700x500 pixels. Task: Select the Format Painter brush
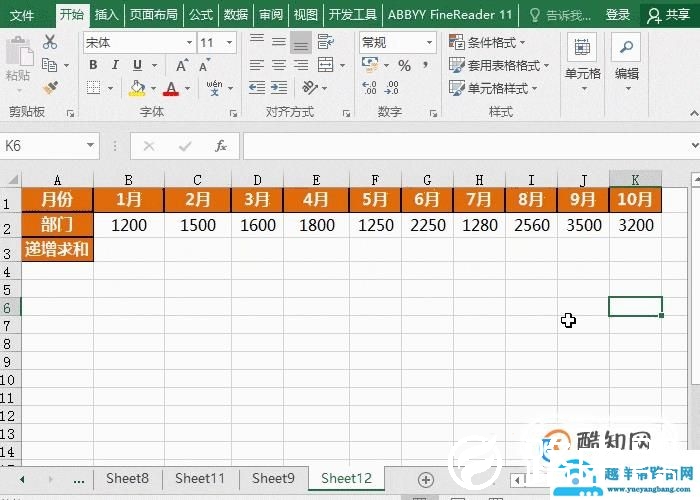tap(50, 88)
